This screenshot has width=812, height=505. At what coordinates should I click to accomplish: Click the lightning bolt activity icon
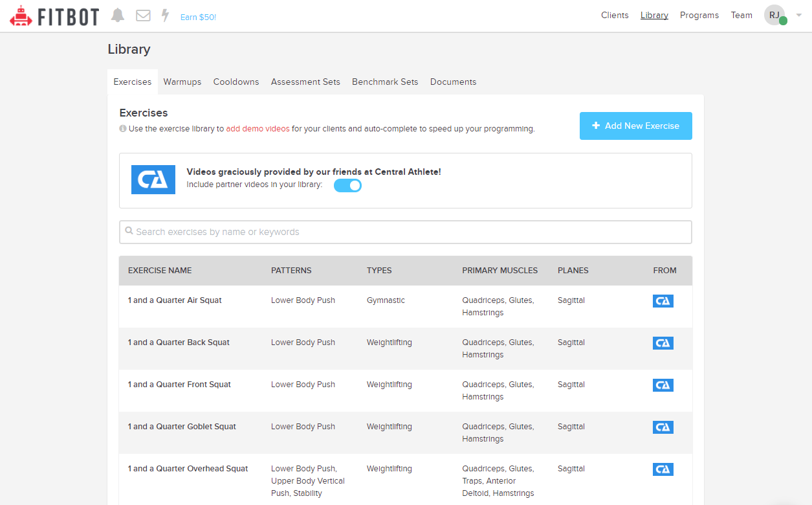[165, 16]
